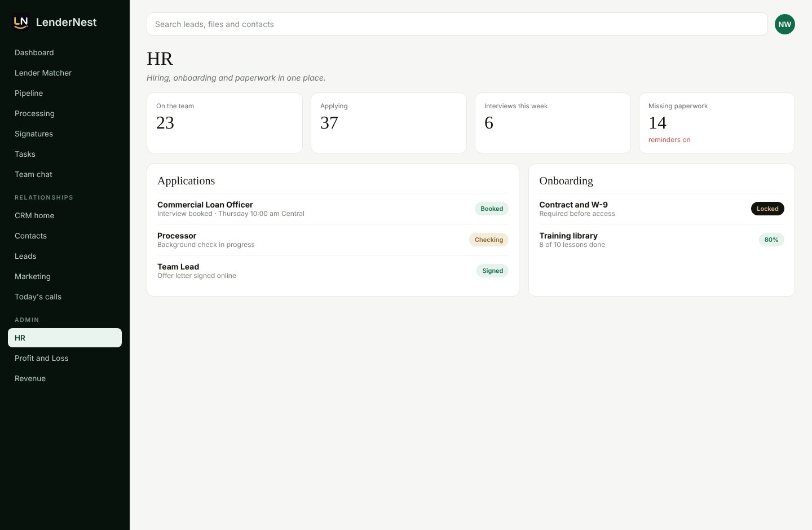Open the Training library item
Screen dimensions: 812x530
pyautogui.click(x=661, y=240)
